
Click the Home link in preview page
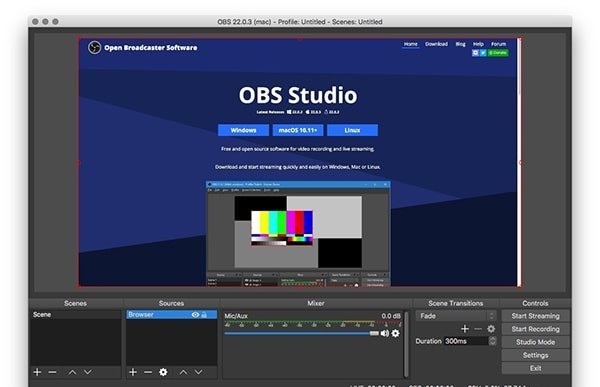(x=411, y=44)
